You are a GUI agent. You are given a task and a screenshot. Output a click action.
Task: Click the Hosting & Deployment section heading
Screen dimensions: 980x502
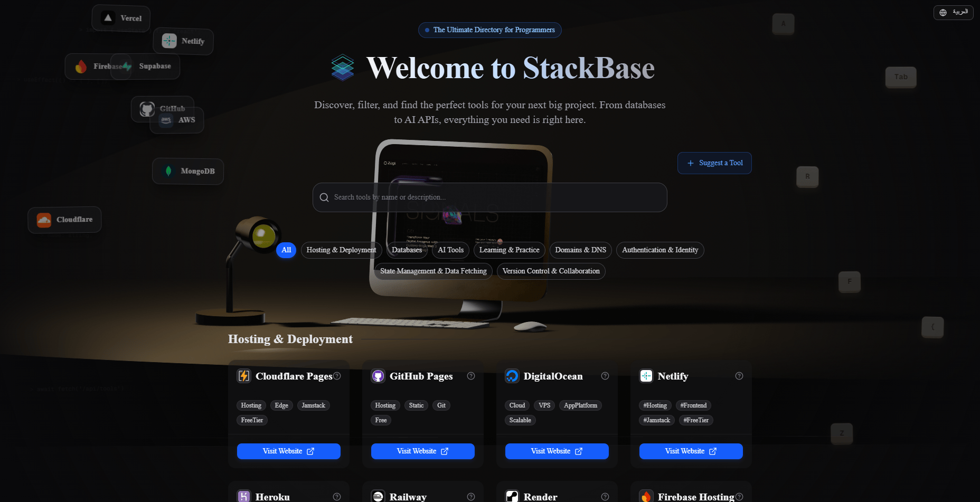(290, 339)
